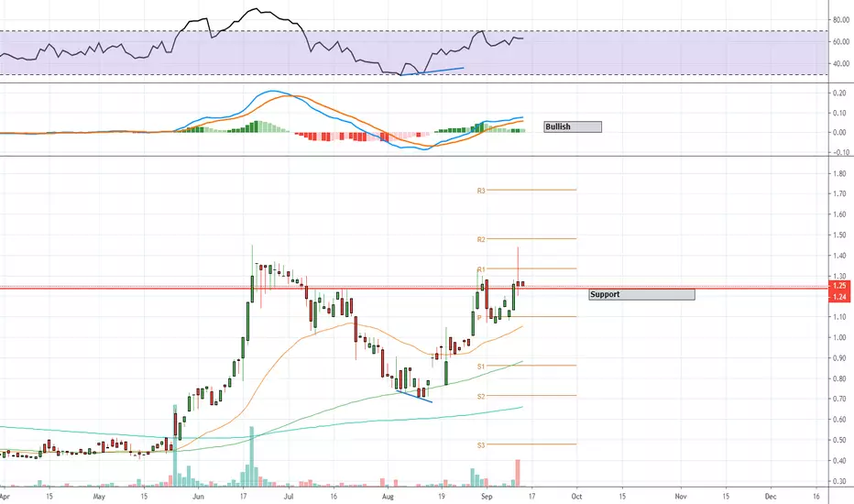The height and width of the screenshot is (504, 854).
Task: Click the S2 pivot level label
Action: 481,396
